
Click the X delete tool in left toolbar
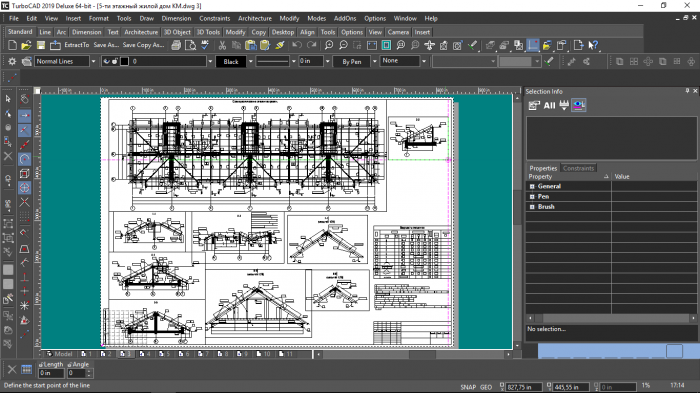tap(8, 156)
